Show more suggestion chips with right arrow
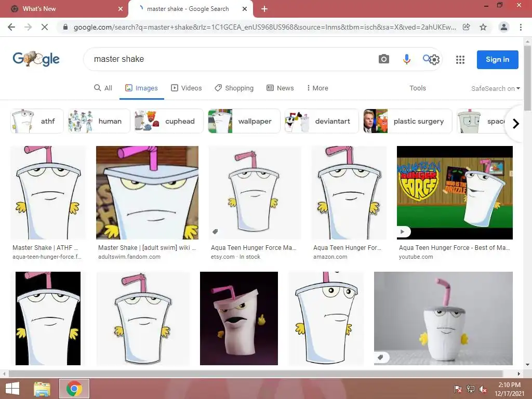 tap(516, 124)
